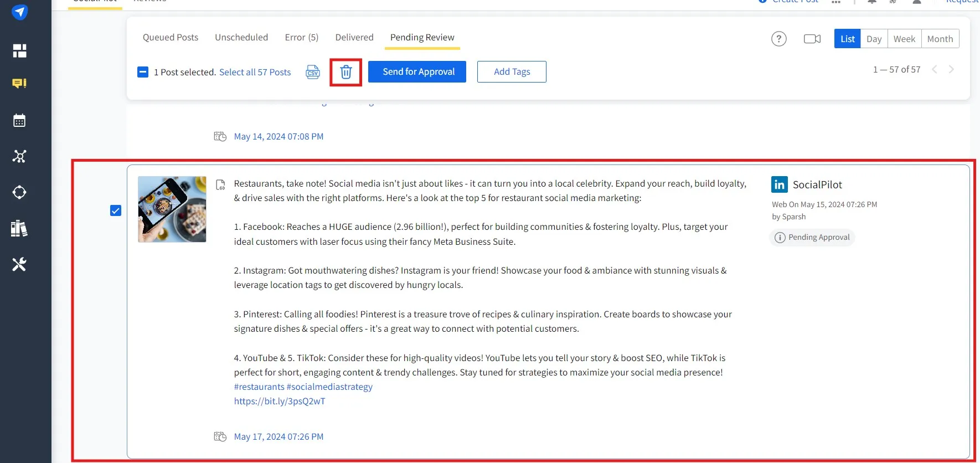Open help via the question mark icon

click(779, 39)
